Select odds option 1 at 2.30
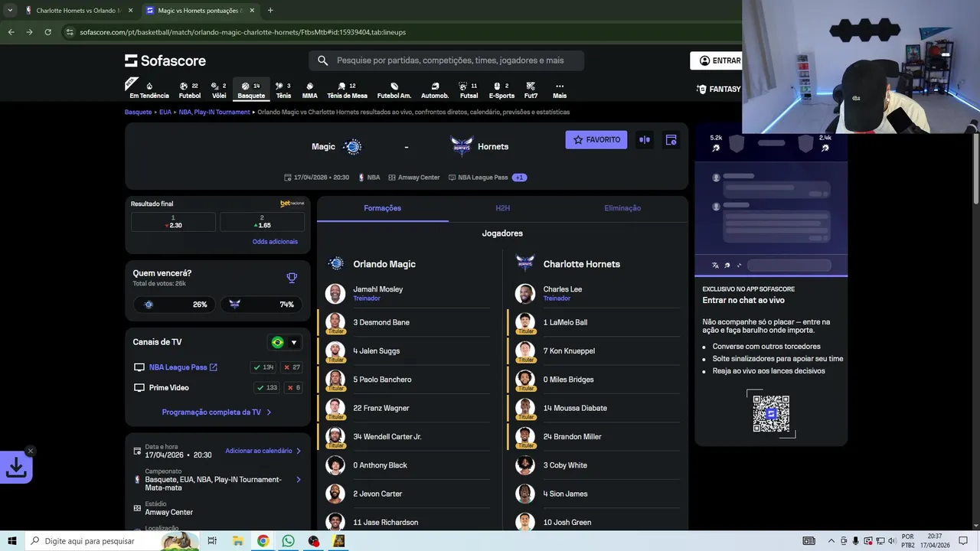Image resolution: width=980 pixels, height=551 pixels. pos(173,222)
